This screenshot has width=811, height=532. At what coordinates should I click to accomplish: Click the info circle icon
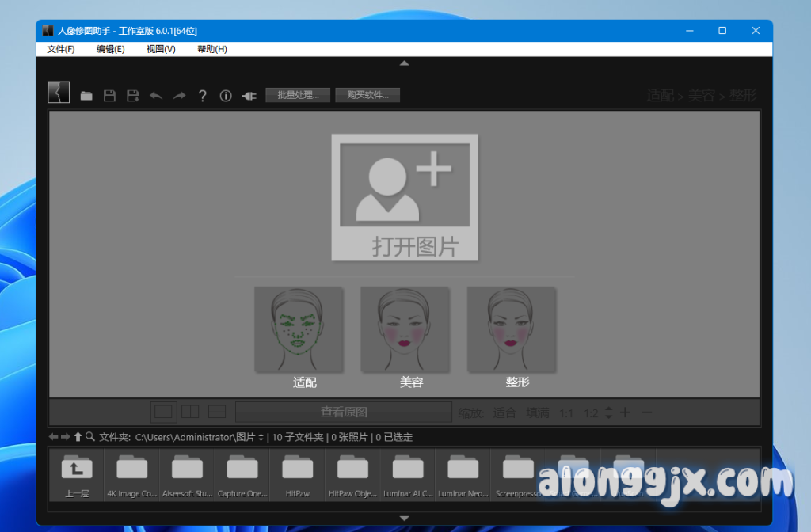[226, 96]
